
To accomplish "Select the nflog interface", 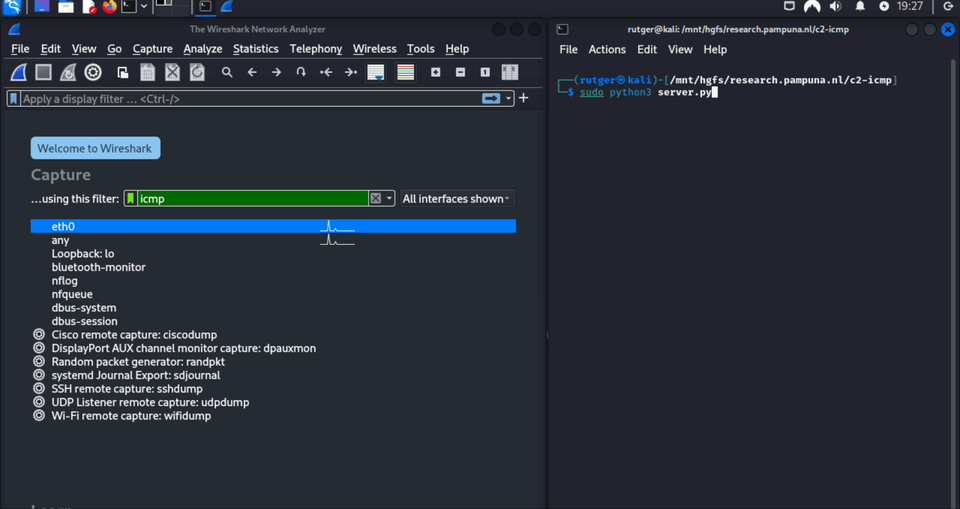I will click(x=273, y=281).
